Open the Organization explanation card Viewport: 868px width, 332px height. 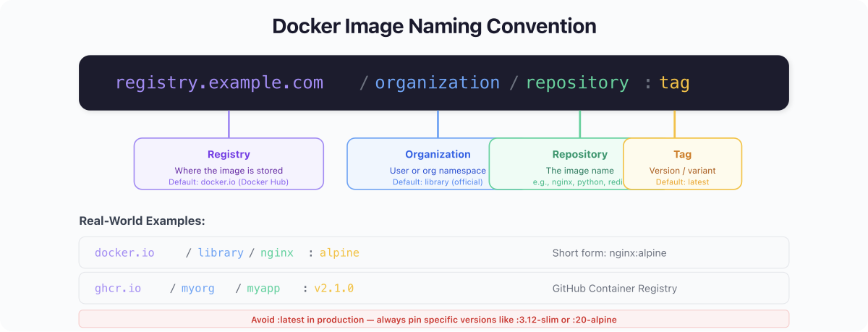point(419,163)
